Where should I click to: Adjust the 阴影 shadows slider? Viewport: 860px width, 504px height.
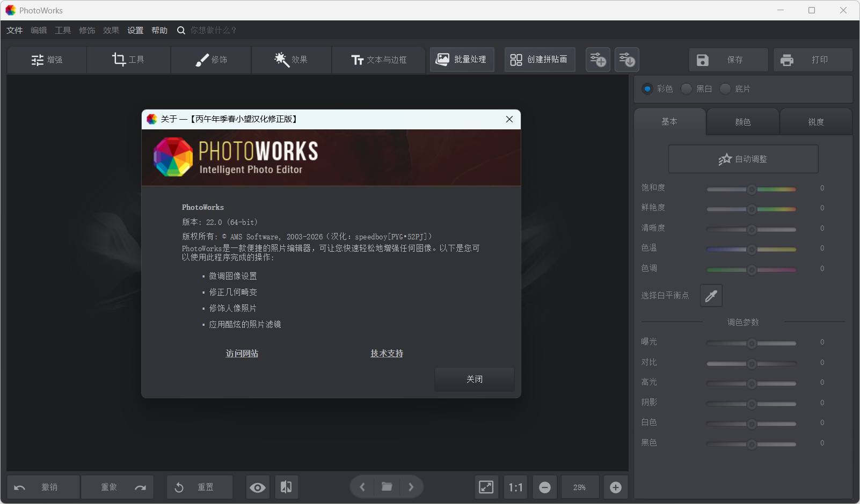(x=752, y=404)
